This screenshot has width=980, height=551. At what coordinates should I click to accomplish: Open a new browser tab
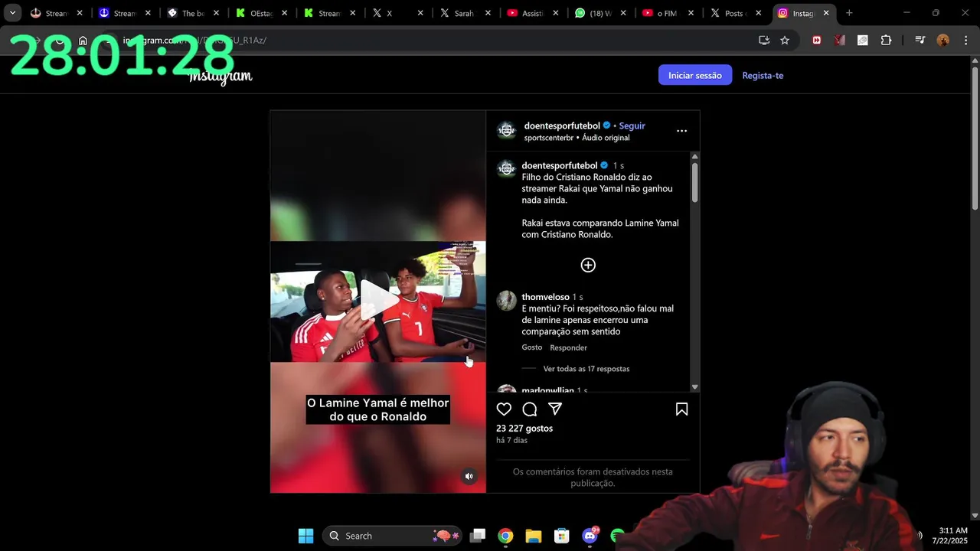tap(849, 13)
